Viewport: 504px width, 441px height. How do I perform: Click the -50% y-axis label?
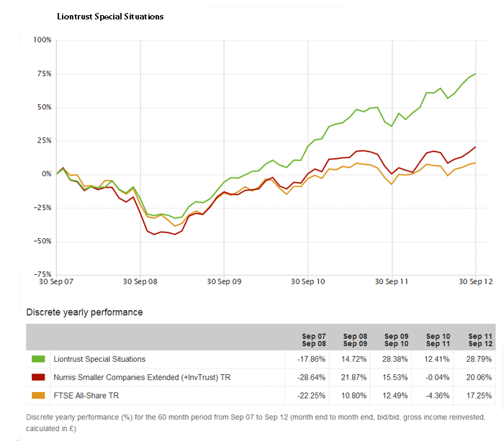pos(42,241)
